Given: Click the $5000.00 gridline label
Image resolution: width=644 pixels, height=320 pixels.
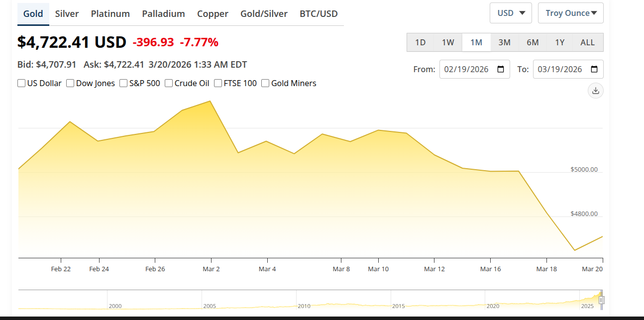Looking at the screenshot, I should click(x=584, y=169).
